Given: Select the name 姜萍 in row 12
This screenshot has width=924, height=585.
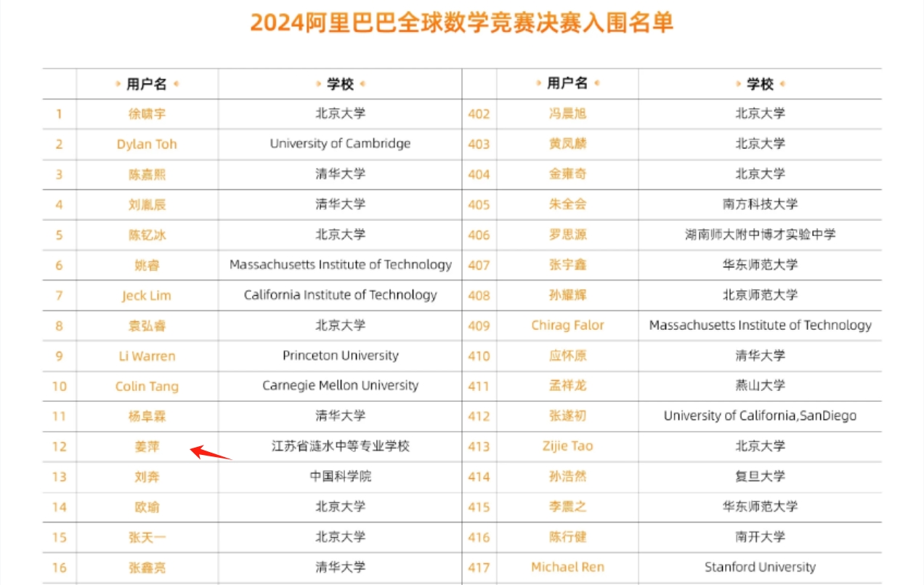Looking at the screenshot, I should pos(147,447).
